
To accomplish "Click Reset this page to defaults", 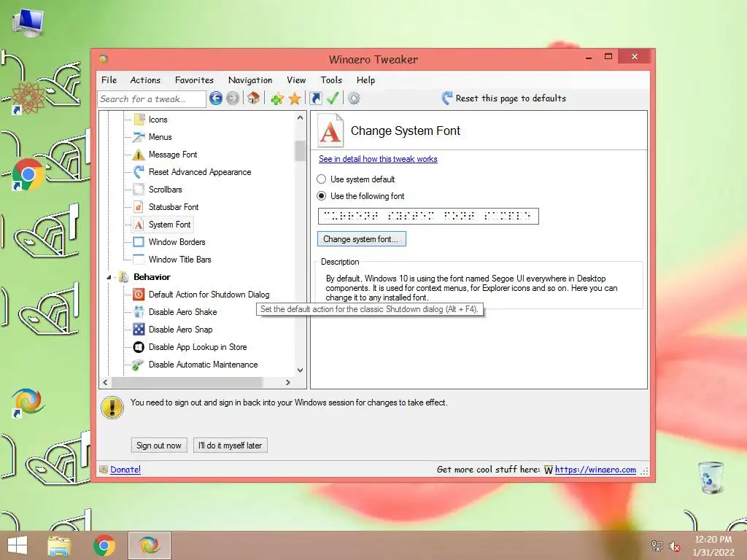I will click(511, 98).
